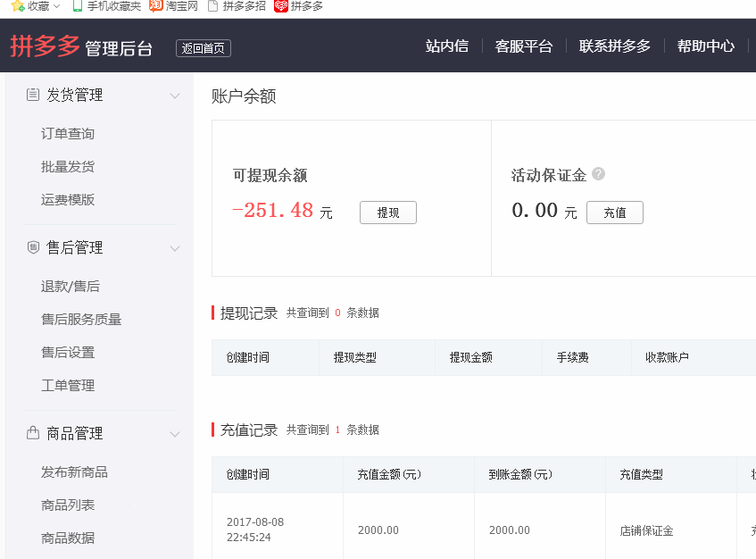Open the 站内信 top menu
This screenshot has height=559, width=756.
tap(446, 46)
